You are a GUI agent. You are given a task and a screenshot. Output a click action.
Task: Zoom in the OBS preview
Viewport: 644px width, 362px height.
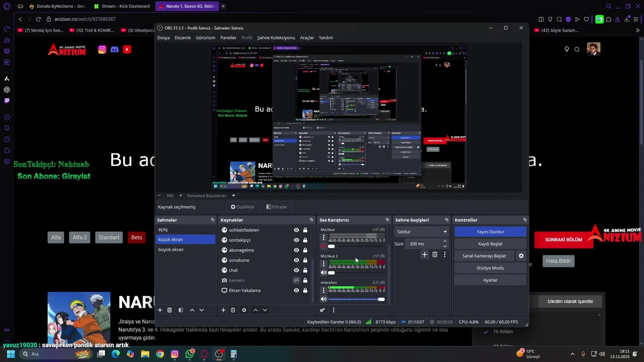(x=181, y=196)
